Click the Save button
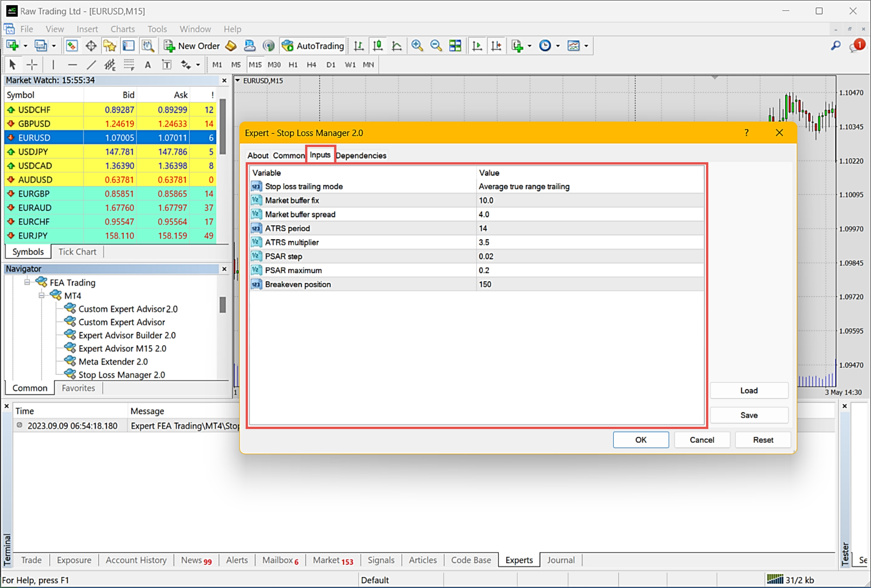Viewport: 871px width, 588px height. click(749, 415)
